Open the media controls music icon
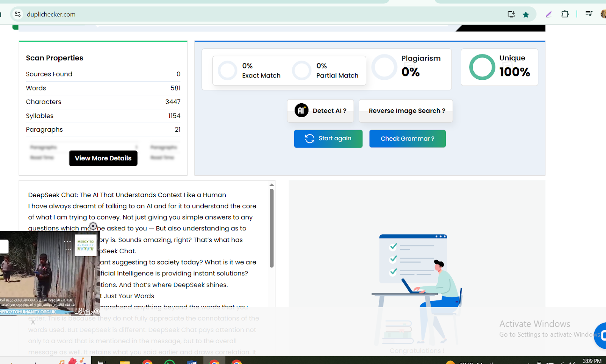 (589, 14)
